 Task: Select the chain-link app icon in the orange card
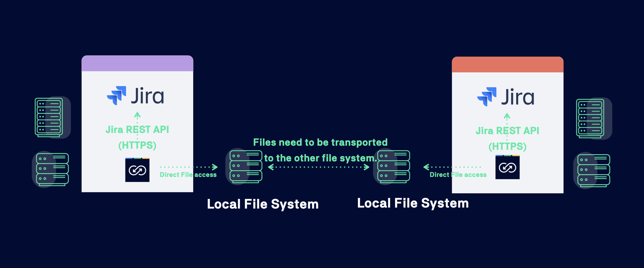pyautogui.click(x=507, y=167)
